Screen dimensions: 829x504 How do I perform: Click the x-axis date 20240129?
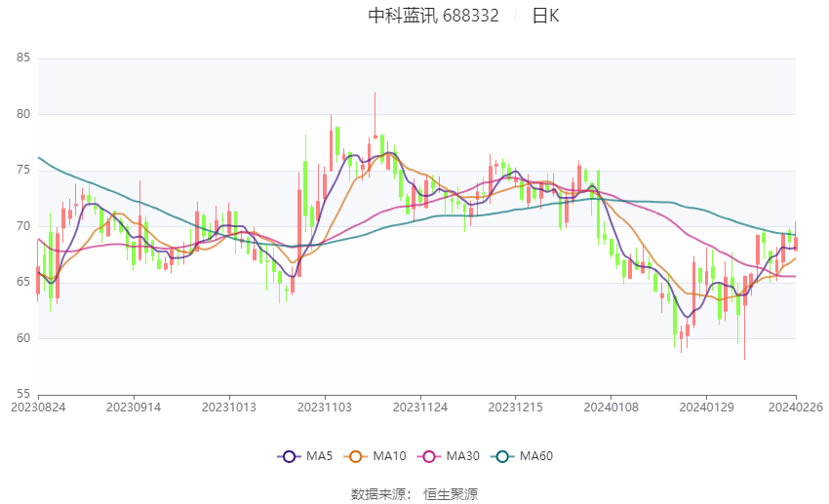(x=706, y=407)
